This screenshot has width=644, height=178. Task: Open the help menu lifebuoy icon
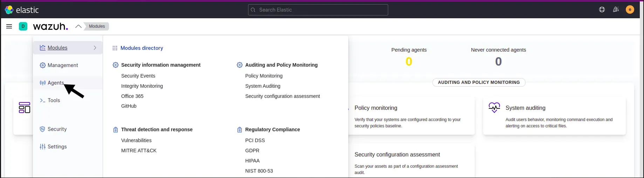[602, 10]
